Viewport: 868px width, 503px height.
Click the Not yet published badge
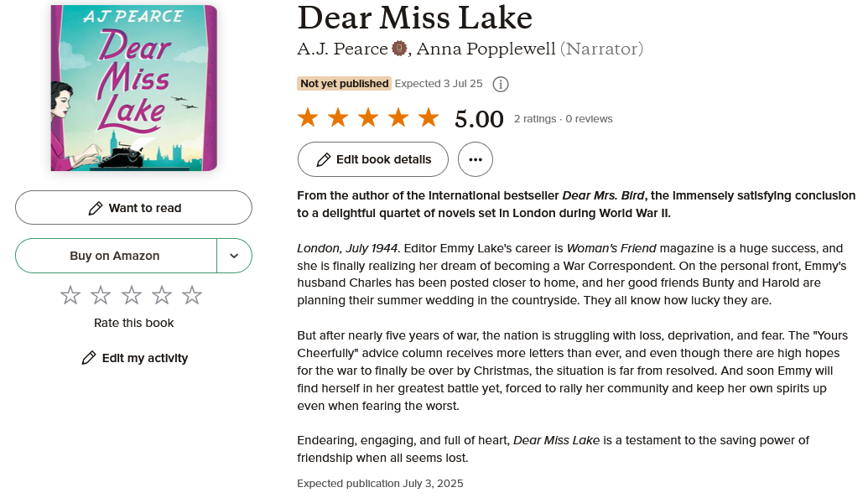[x=345, y=83]
